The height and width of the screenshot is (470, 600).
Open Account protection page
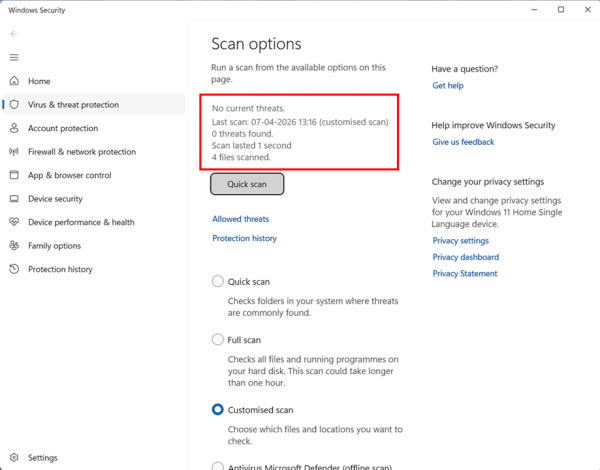[x=63, y=128]
